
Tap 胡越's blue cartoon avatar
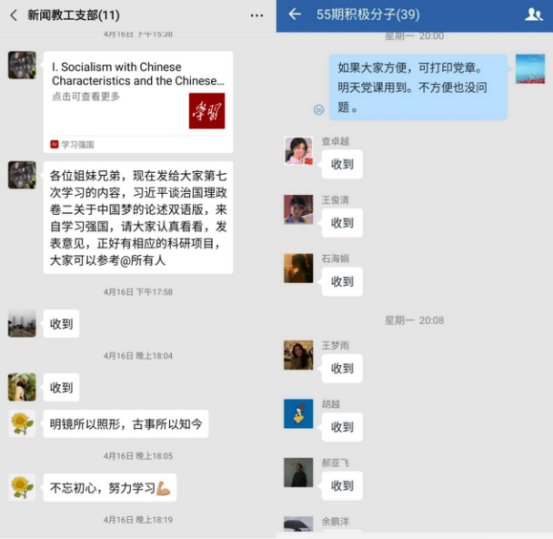coord(298,413)
